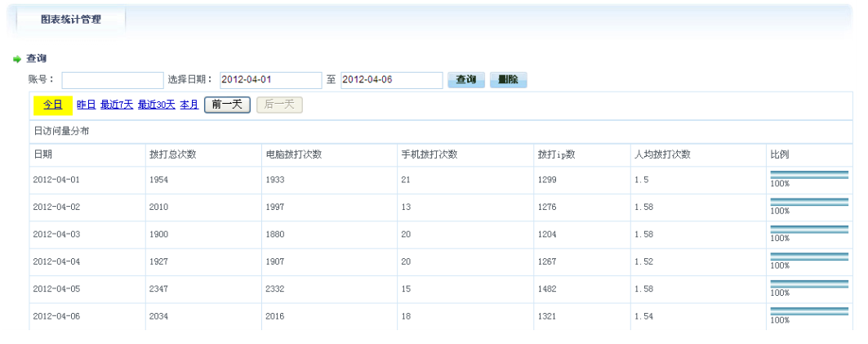Click the disabled 后一天 button
Image resolution: width=868 pixels, height=344 pixels.
click(279, 105)
